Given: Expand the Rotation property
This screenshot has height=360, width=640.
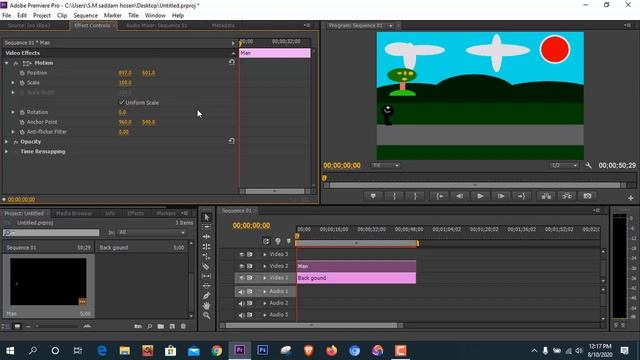Looking at the screenshot, I should 13,112.
